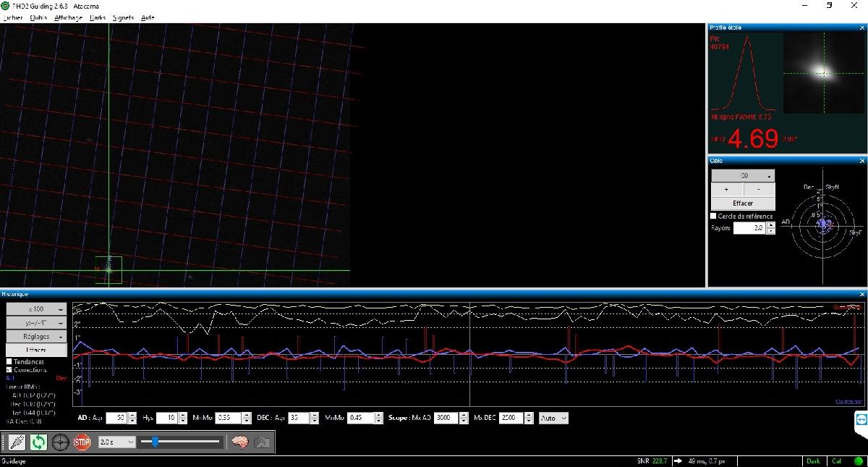Click the PHD2 app icon in title bar
The height and width of the screenshot is (467, 868).
pos(6,5)
